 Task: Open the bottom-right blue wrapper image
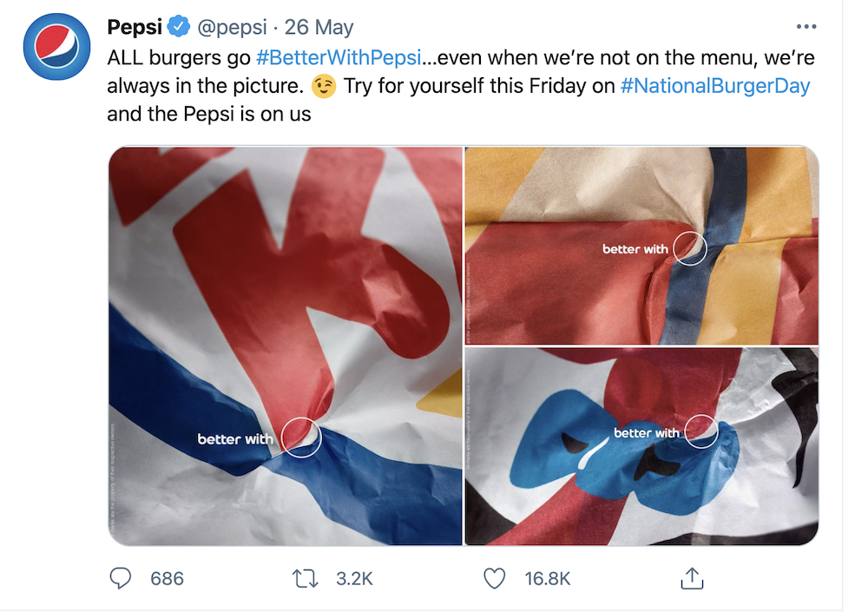[641, 446]
